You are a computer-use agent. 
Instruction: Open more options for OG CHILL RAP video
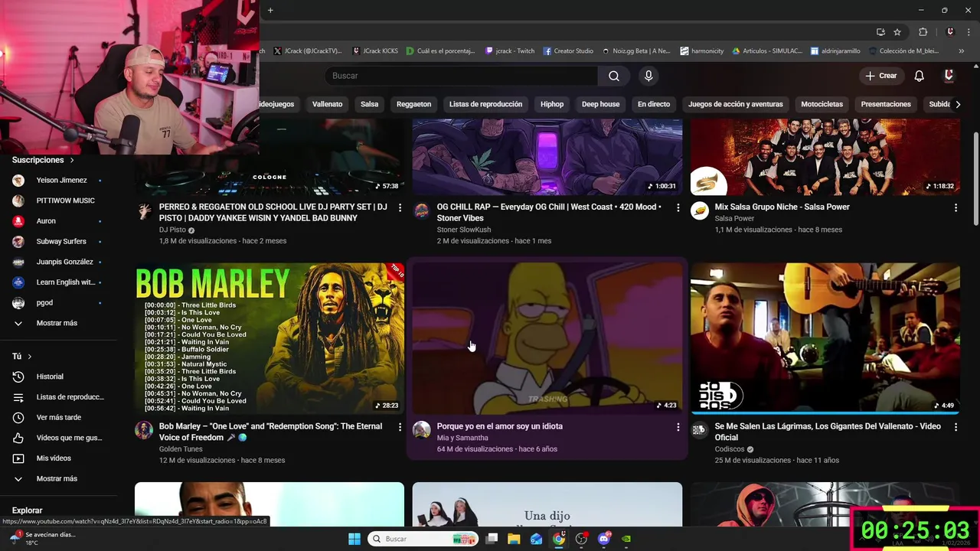tap(678, 207)
